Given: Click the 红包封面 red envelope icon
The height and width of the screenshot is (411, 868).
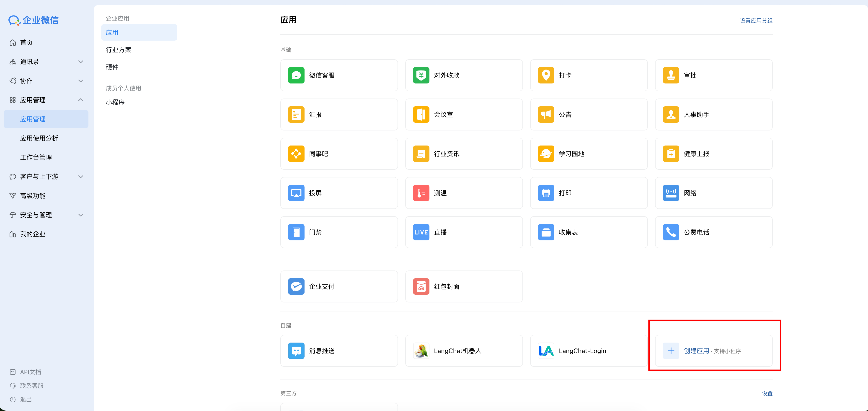Looking at the screenshot, I should click(x=421, y=286).
